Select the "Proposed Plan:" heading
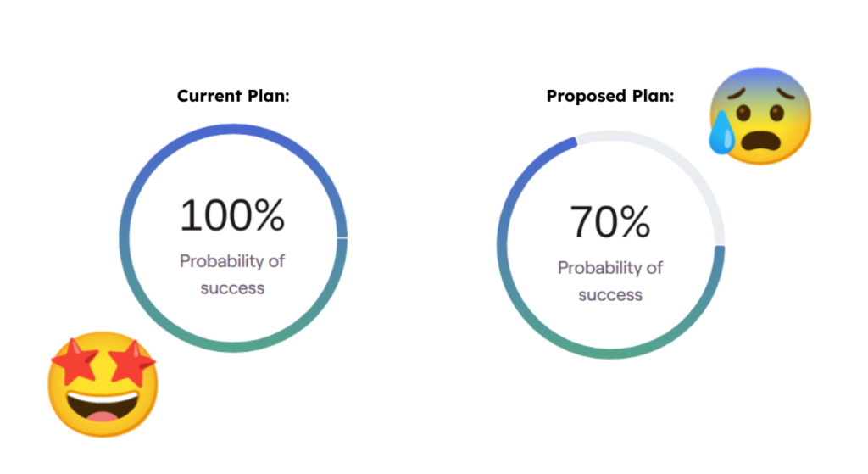The width and height of the screenshot is (868, 474). [x=610, y=96]
